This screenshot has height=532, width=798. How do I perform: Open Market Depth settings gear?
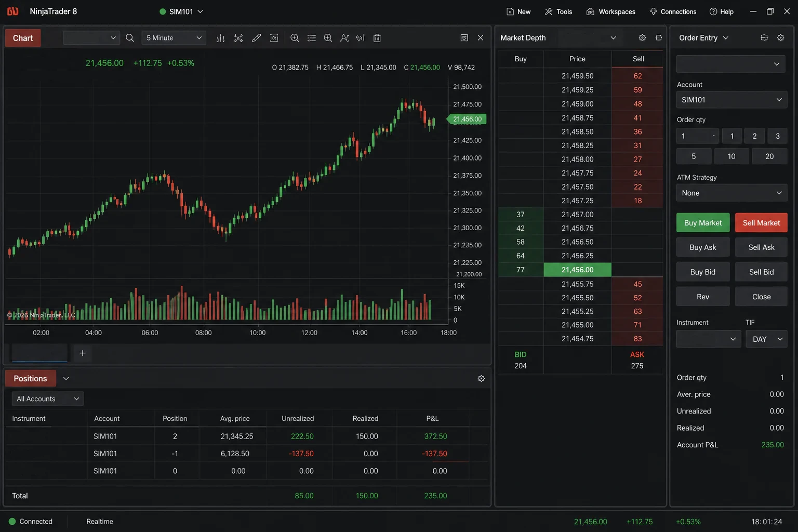pyautogui.click(x=643, y=38)
